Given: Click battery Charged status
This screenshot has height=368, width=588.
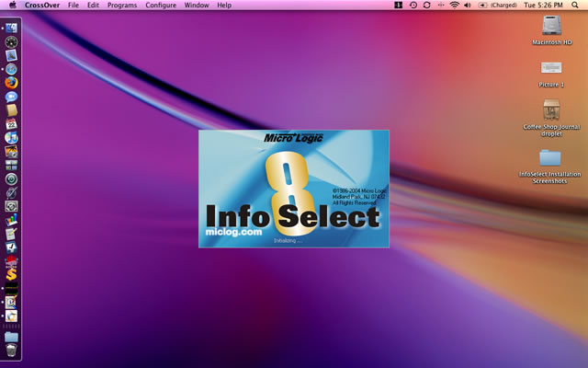Looking at the screenshot, I should [x=498, y=5].
